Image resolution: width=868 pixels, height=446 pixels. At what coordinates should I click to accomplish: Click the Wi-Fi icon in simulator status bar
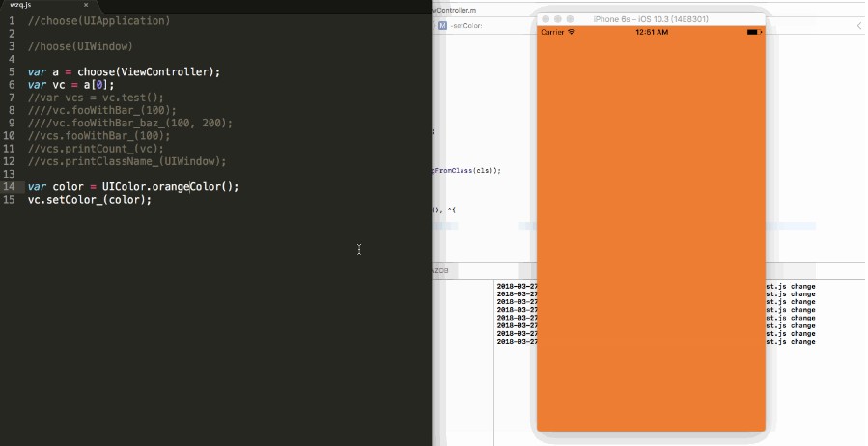click(x=572, y=32)
